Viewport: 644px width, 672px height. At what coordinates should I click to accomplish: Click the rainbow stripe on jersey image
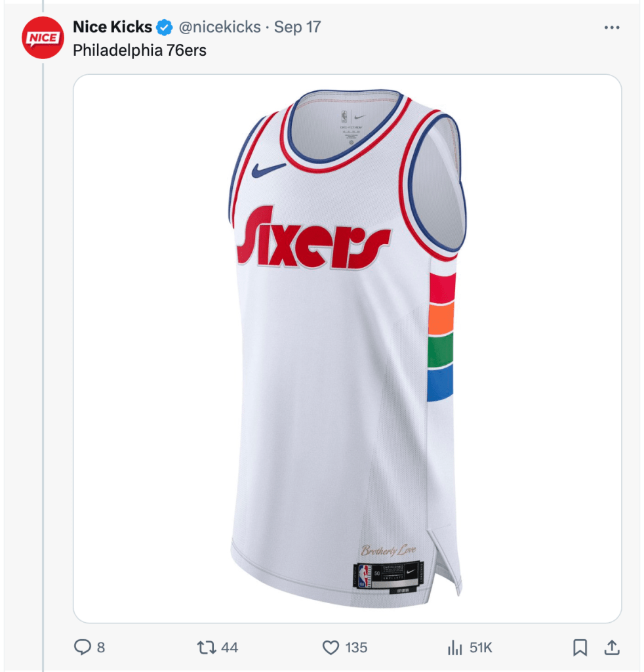[441, 337]
